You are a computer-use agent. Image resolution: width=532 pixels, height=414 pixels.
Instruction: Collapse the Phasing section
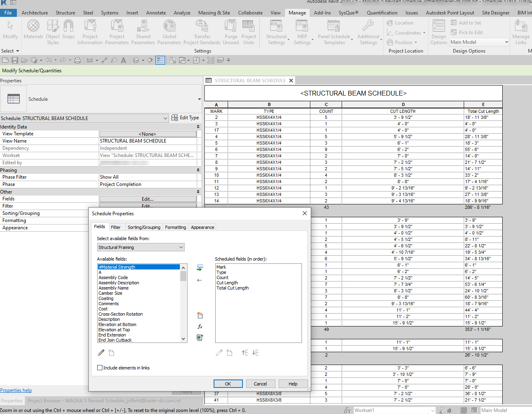click(x=198, y=170)
